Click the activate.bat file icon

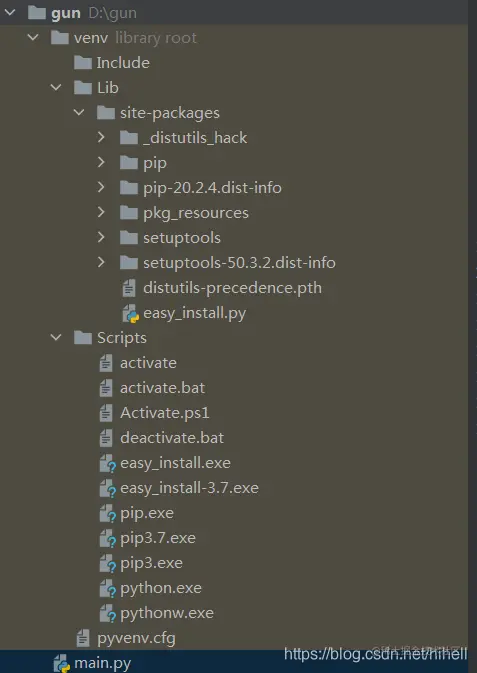(x=106, y=388)
